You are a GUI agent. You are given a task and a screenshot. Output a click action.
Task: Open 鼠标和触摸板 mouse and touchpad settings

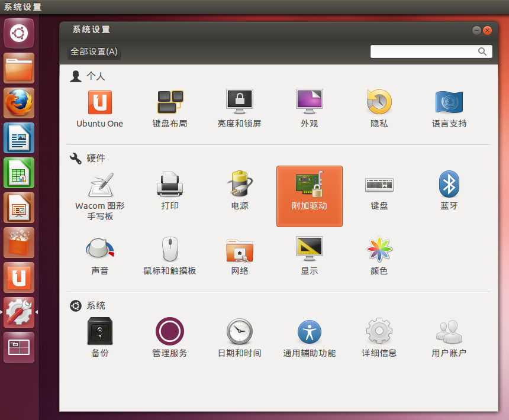(170, 256)
